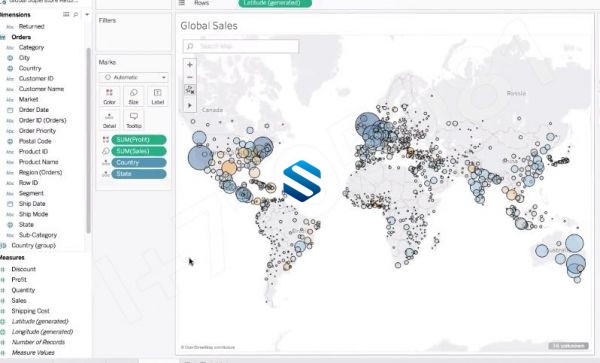This screenshot has height=363, width=600.
Task: Click the Tooltip mark card
Action: pos(134,120)
